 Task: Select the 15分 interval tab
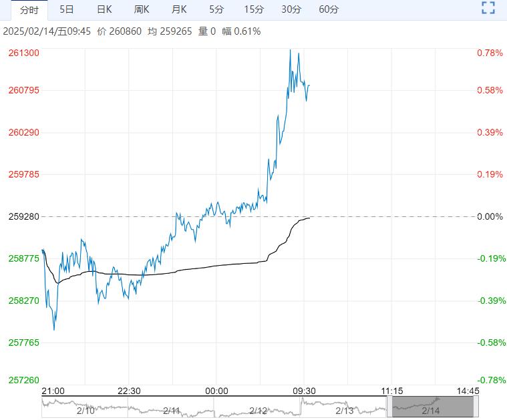254,9
